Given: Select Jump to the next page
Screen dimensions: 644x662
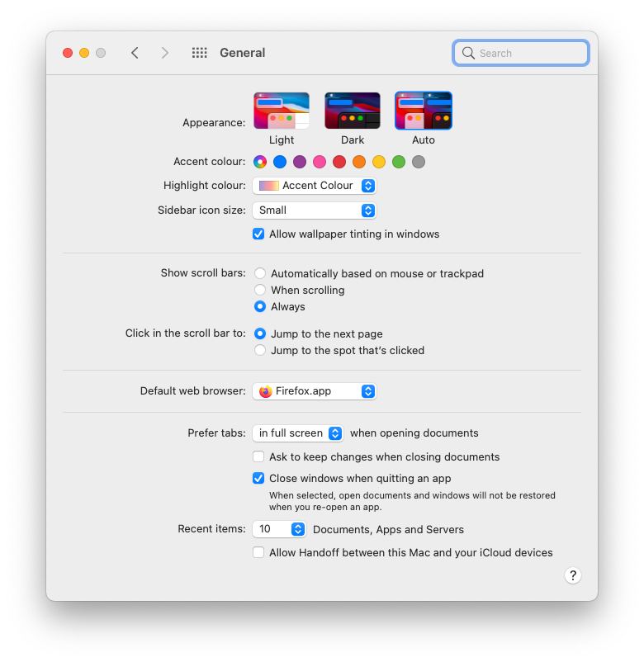Looking at the screenshot, I should 260,334.
